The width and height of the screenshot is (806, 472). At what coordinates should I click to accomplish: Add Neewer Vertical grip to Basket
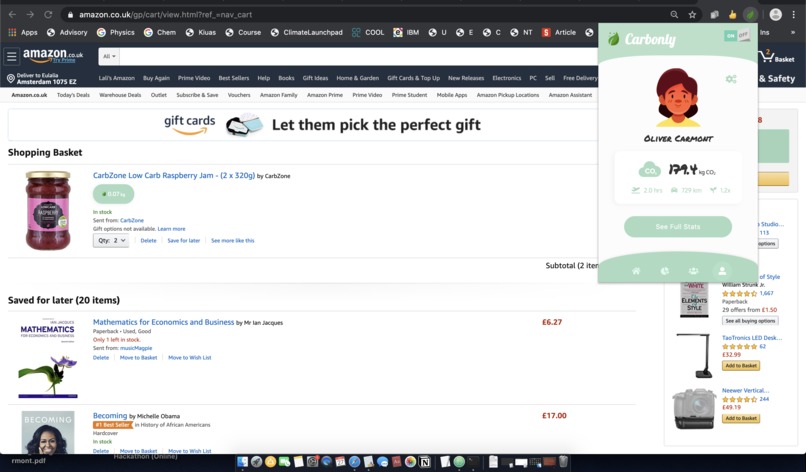[x=741, y=419]
